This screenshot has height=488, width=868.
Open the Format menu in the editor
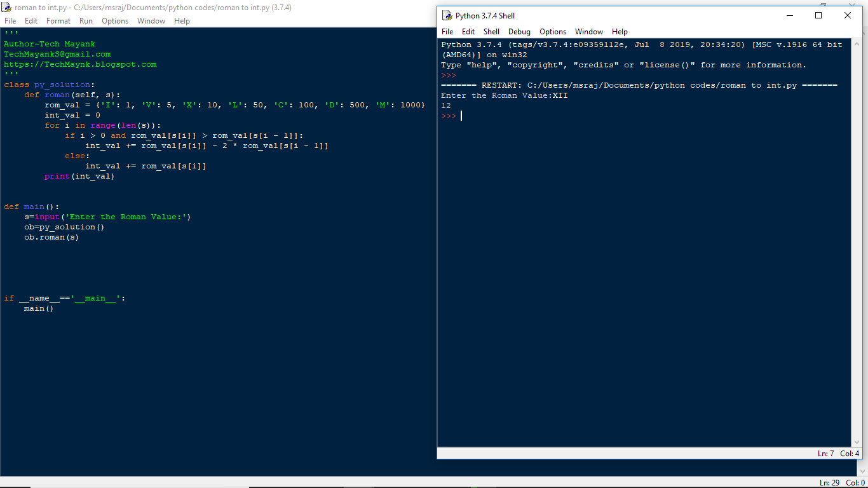tap(58, 21)
